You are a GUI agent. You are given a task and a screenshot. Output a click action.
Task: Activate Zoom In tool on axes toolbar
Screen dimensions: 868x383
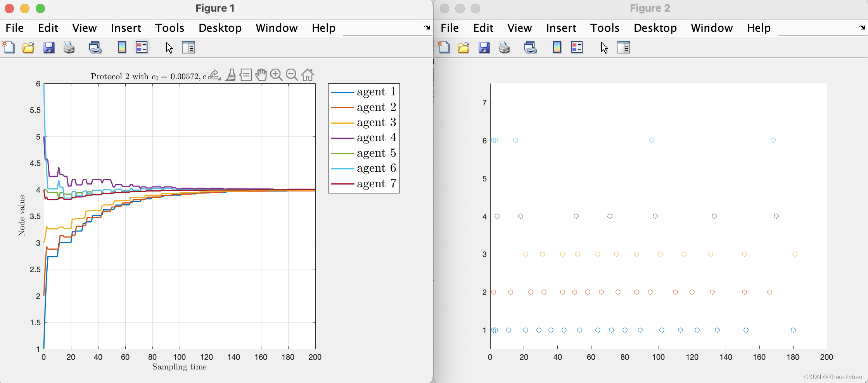point(277,74)
